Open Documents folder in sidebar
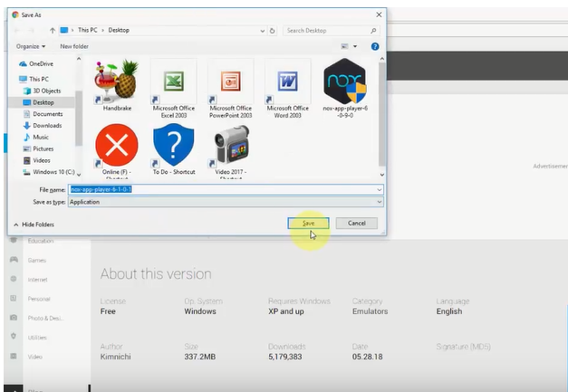Viewport: 568px width, 392px height. pos(43,114)
